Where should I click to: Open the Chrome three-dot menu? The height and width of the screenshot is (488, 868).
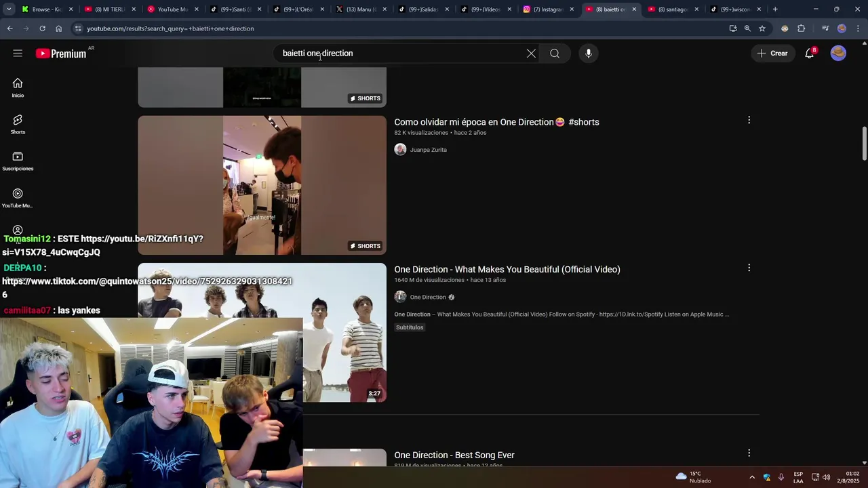tap(858, 28)
